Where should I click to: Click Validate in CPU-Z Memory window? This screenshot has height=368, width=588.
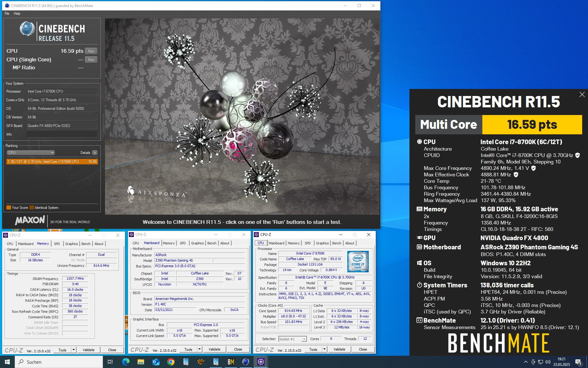[x=89, y=350]
